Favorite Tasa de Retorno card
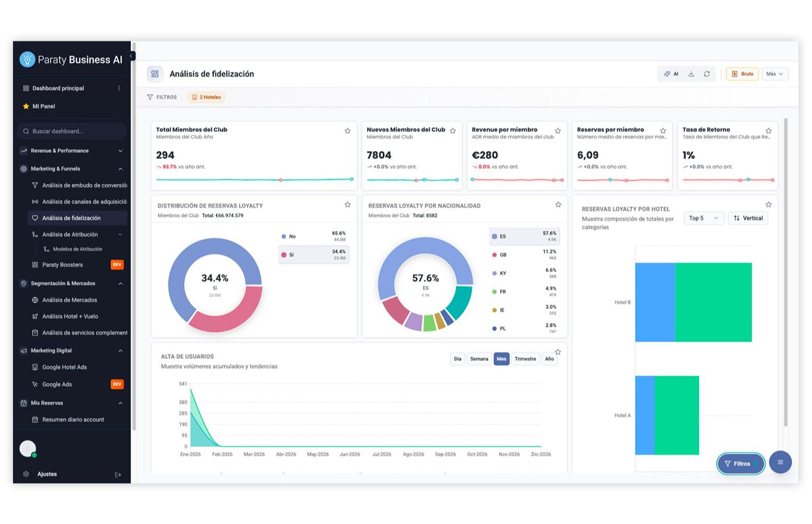The image size is (812, 524). click(x=768, y=130)
